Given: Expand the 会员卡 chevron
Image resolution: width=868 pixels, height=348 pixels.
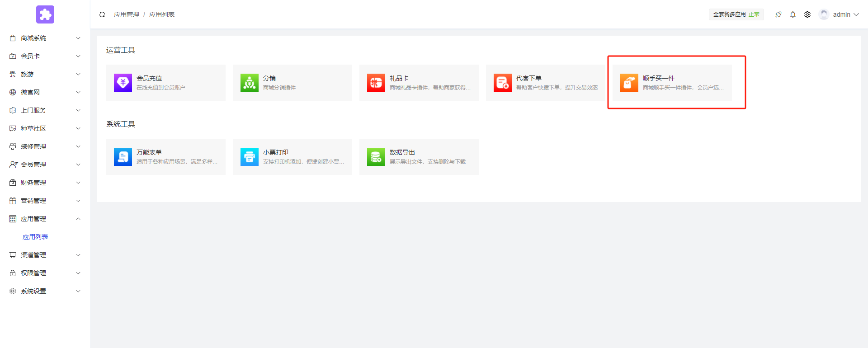Looking at the screenshot, I should coord(78,56).
